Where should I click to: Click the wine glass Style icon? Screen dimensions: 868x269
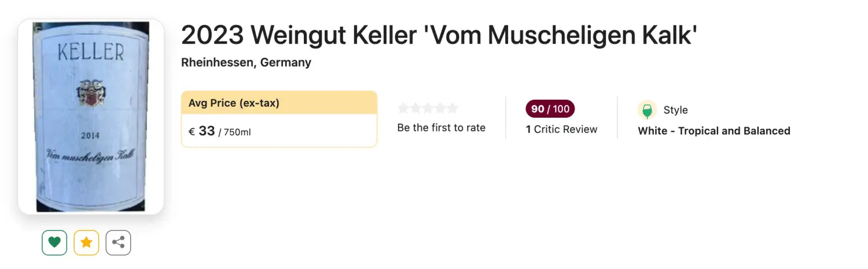point(647,110)
